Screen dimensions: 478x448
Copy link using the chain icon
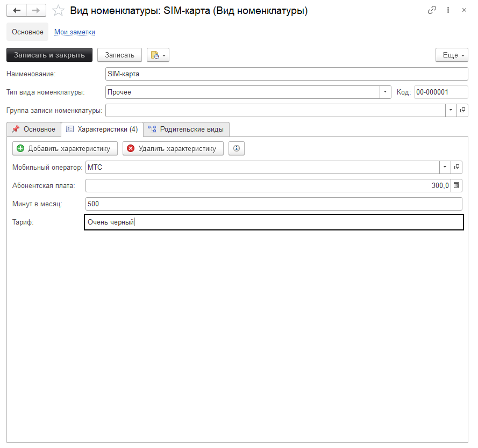(x=432, y=10)
